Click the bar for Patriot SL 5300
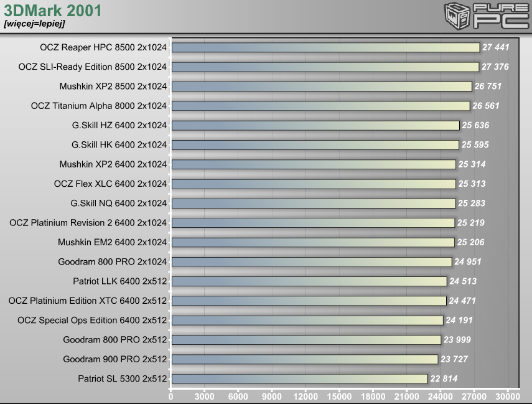The width and height of the screenshot is (532, 404). coord(299,379)
